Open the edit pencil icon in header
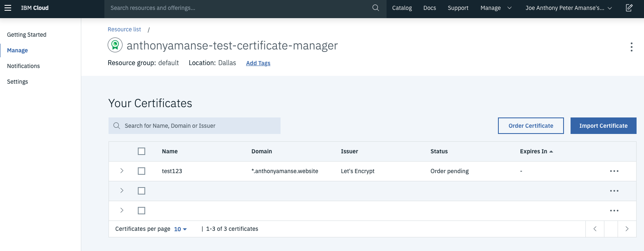Screen dimensions: 644x251 [x=629, y=8]
